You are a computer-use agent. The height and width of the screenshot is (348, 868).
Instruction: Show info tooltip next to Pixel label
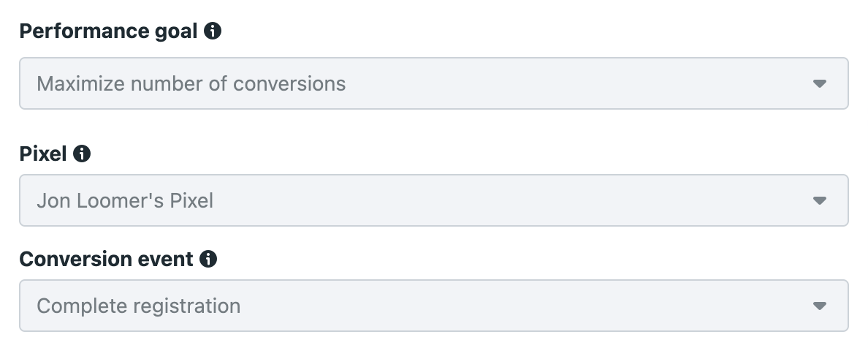point(82,154)
